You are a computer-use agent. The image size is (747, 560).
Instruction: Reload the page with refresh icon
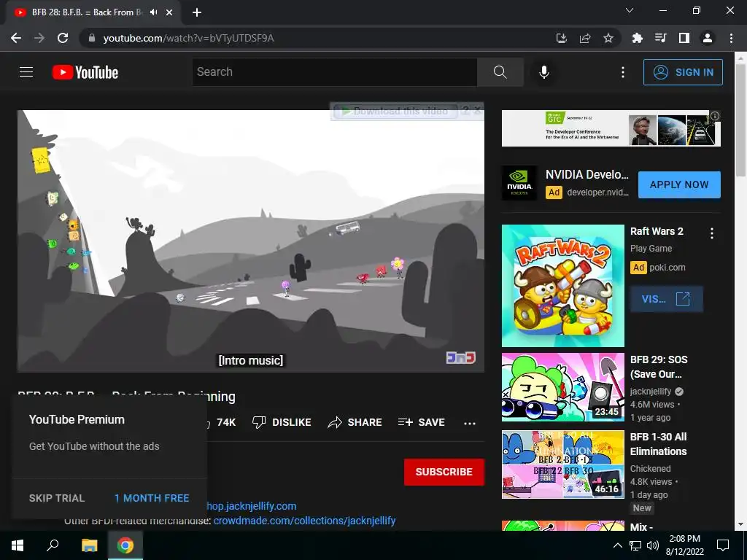[63, 38]
